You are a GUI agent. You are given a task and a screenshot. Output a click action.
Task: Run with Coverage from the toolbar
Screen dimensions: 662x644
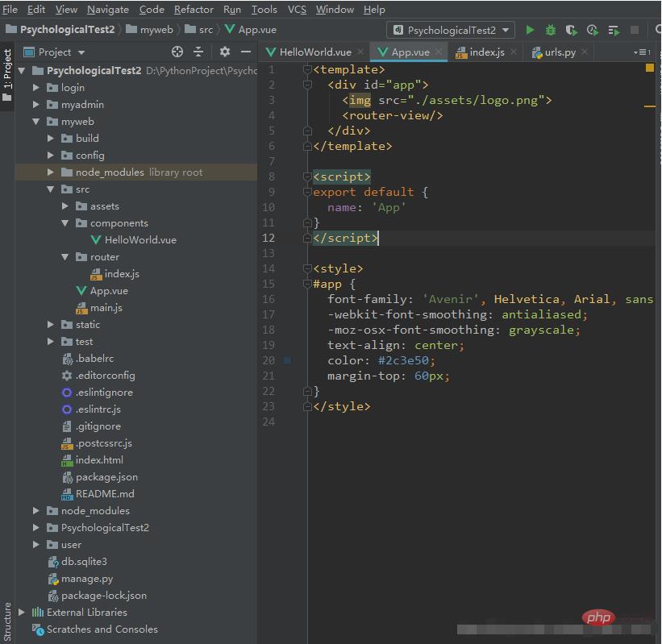(572, 30)
